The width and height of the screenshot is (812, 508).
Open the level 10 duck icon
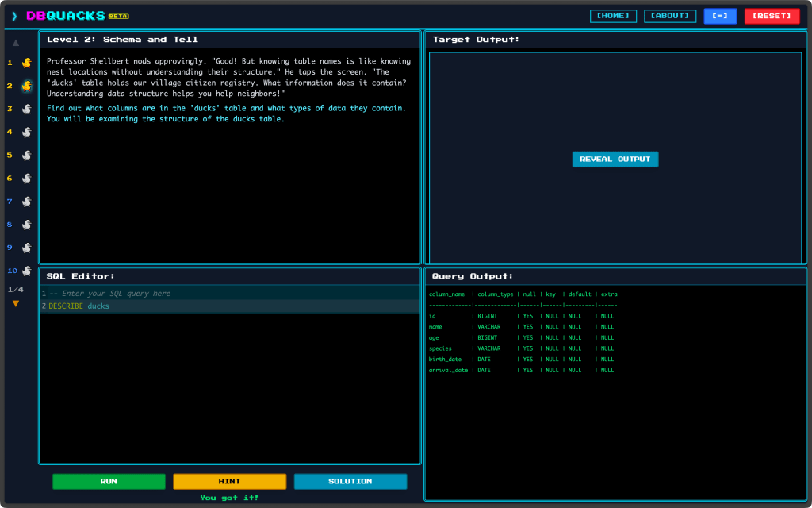[x=26, y=271]
